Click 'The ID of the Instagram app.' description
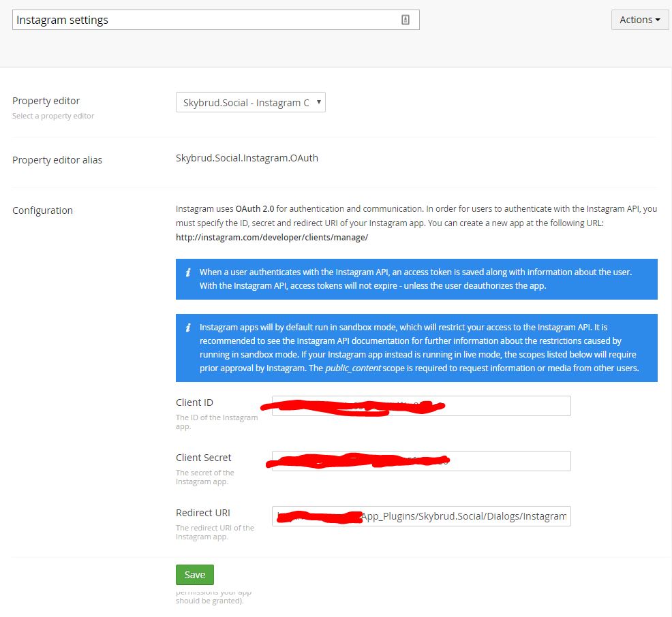The height and width of the screenshot is (617, 672). pyautogui.click(x=217, y=422)
